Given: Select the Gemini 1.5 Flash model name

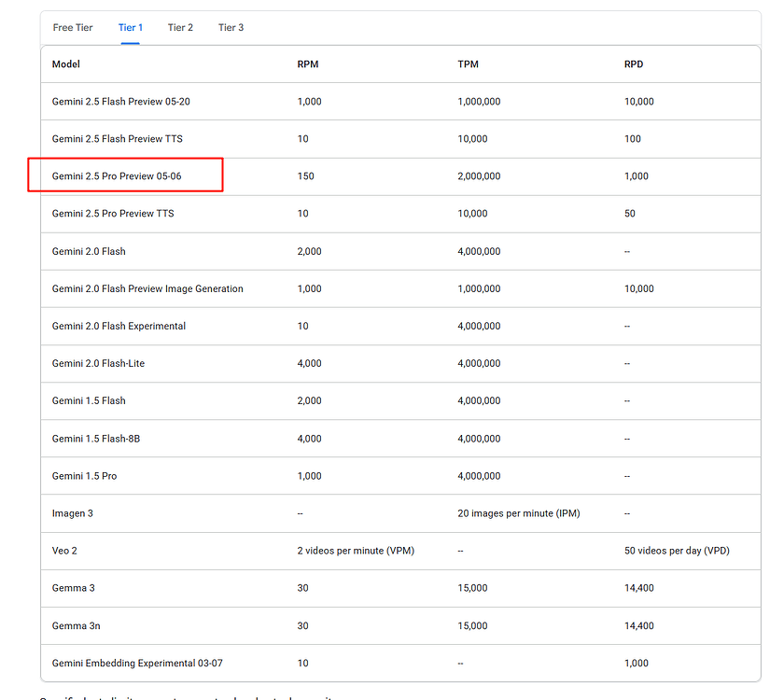Looking at the screenshot, I should pyautogui.click(x=89, y=401).
